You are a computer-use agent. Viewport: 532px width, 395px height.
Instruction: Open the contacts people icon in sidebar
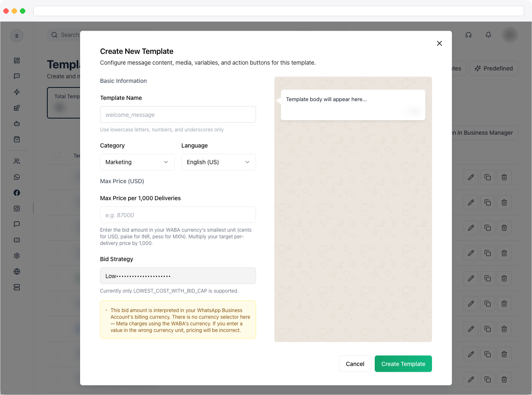click(17, 161)
